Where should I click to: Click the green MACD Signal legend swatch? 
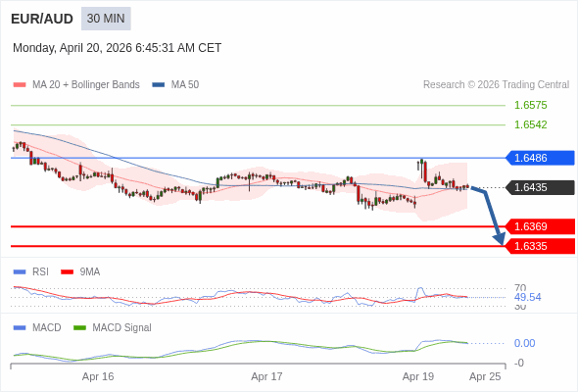pos(79,328)
